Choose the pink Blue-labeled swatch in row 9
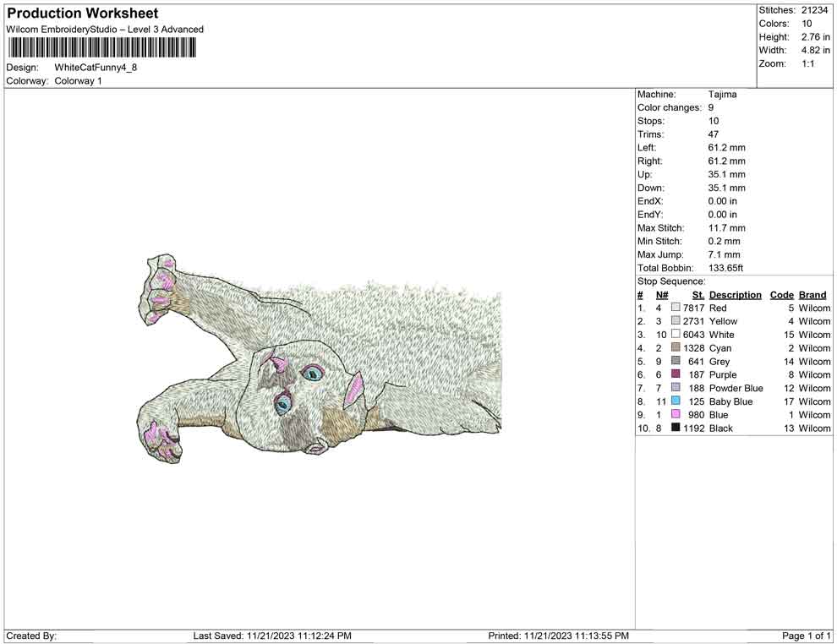The width and height of the screenshot is (837, 644). click(x=676, y=415)
